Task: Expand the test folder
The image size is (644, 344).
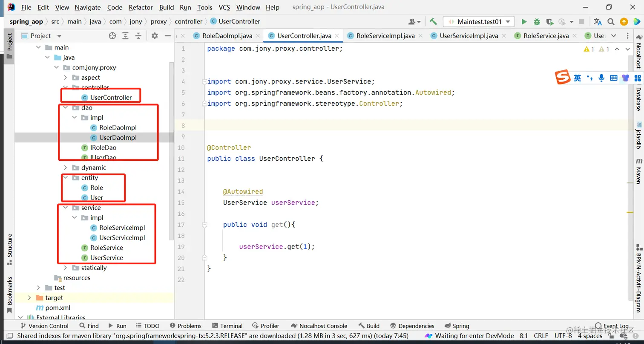Action: [x=38, y=288]
